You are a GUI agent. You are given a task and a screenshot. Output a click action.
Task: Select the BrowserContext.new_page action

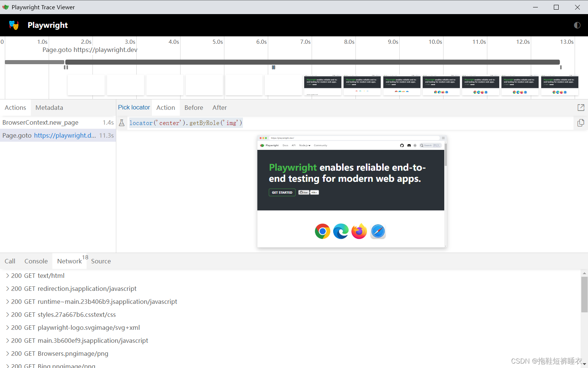click(58, 122)
